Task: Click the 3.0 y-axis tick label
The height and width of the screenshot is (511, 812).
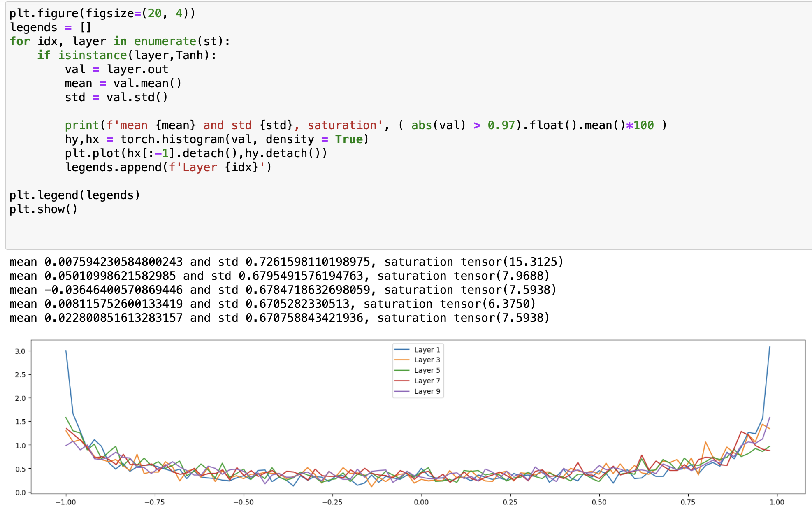Action: (20, 351)
